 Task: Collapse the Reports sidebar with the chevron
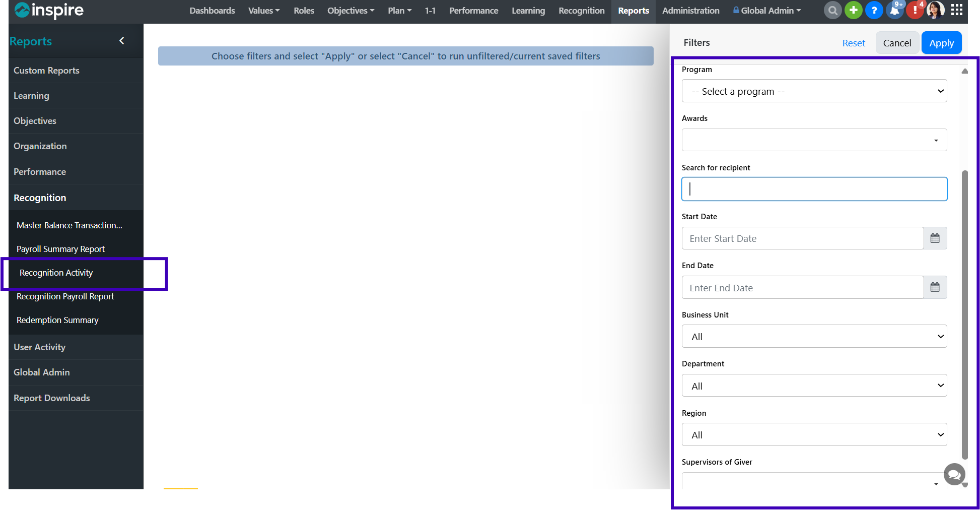pyautogui.click(x=121, y=41)
